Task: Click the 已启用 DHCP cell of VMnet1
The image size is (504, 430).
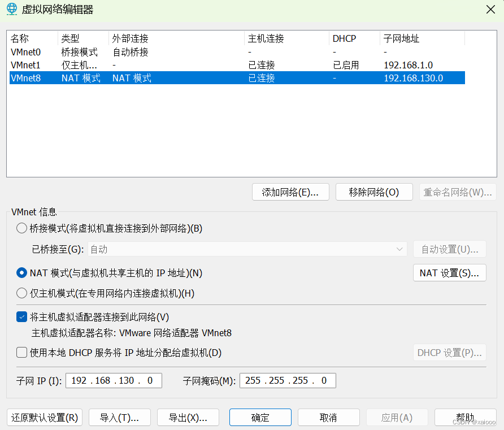Action: pos(346,65)
